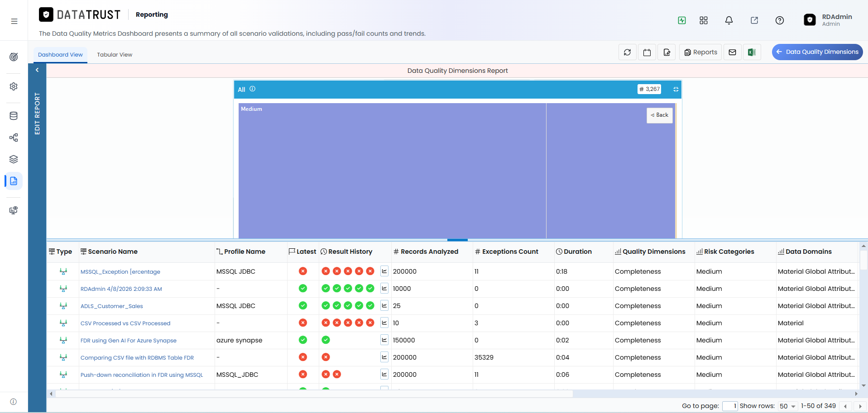
Task: Open the database icon in the left sidebar
Action: click(14, 116)
